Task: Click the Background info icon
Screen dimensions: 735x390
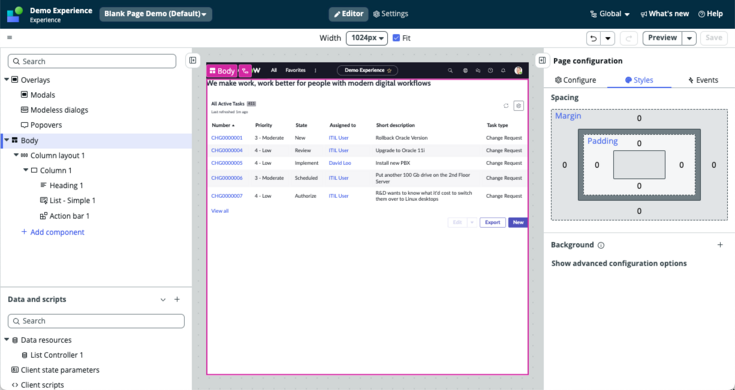Action: (x=601, y=245)
